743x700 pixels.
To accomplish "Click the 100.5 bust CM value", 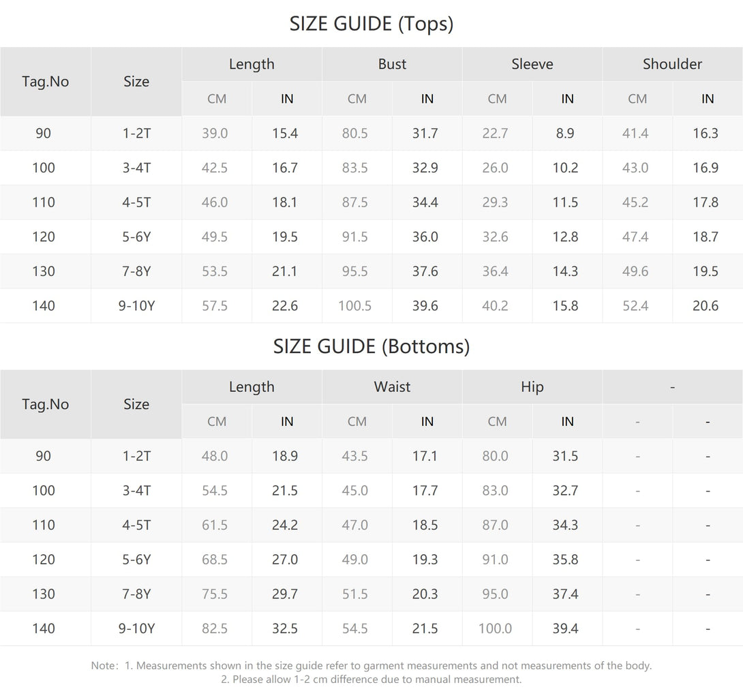I will point(355,306).
